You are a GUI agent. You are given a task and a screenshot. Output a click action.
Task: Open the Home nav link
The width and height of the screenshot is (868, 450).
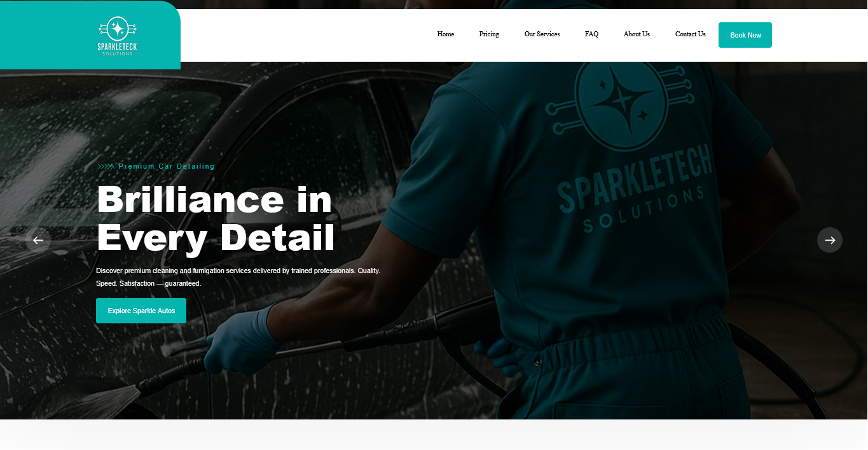pos(446,34)
